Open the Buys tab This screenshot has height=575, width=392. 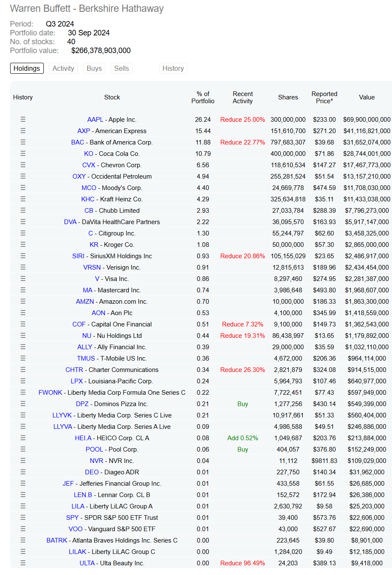pyautogui.click(x=94, y=68)
